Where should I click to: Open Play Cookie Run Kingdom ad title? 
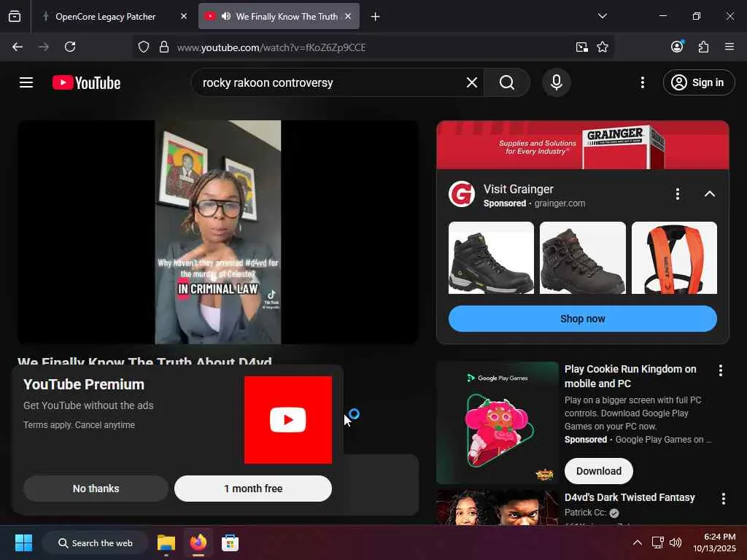pyautogui.click(x=630, y=376)
